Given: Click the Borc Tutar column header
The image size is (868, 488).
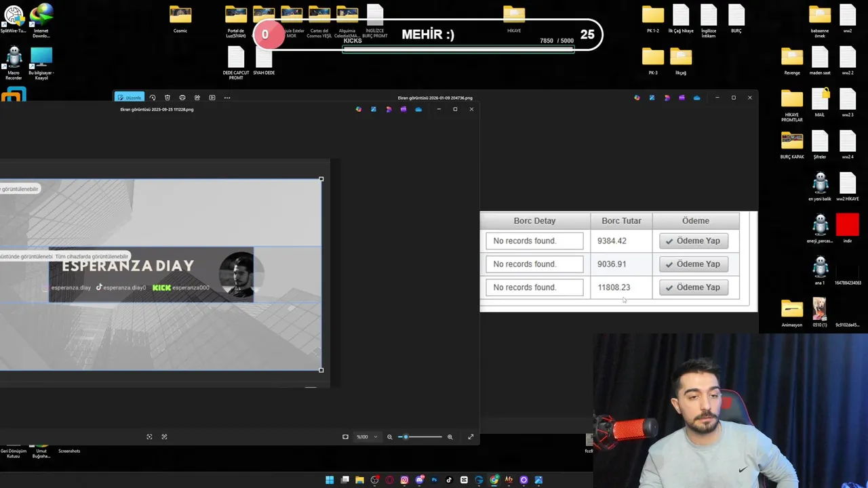Looking at the screenshot, I should (x=621, y=221).
